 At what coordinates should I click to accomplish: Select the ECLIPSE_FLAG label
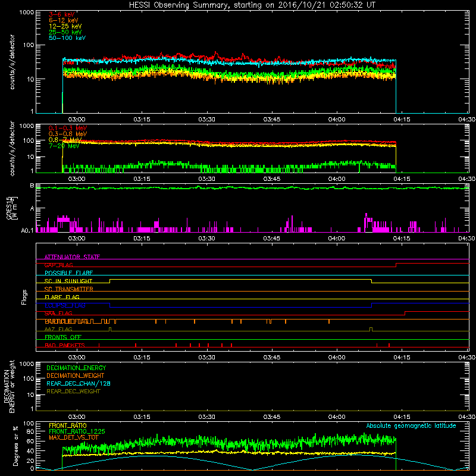(x=65, y=305)
